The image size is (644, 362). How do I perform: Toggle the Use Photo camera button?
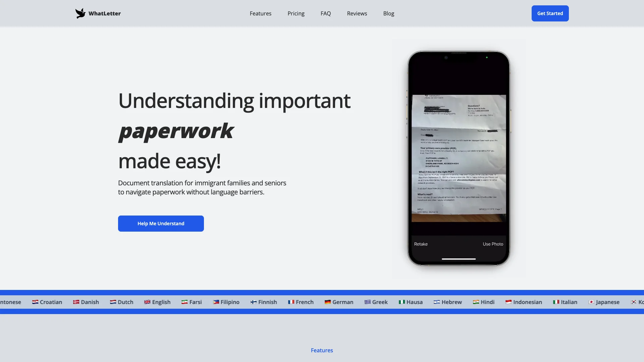pos(493,244)
